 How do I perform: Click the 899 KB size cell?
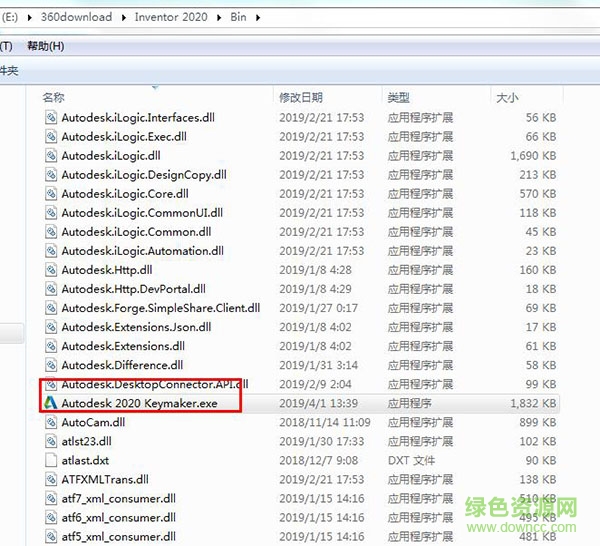(x=538, y=422)
